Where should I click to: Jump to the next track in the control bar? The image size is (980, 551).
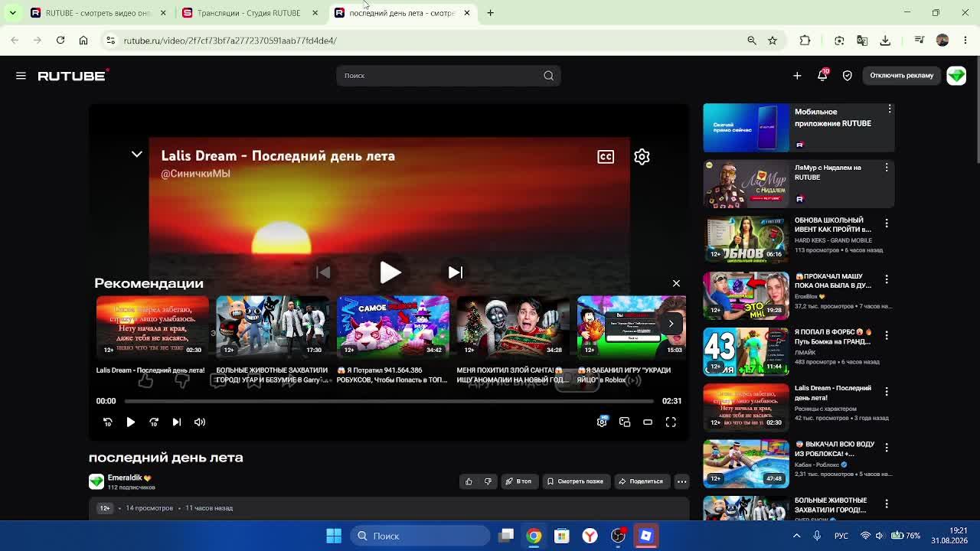pyautogui.click(x=177, y=422)
